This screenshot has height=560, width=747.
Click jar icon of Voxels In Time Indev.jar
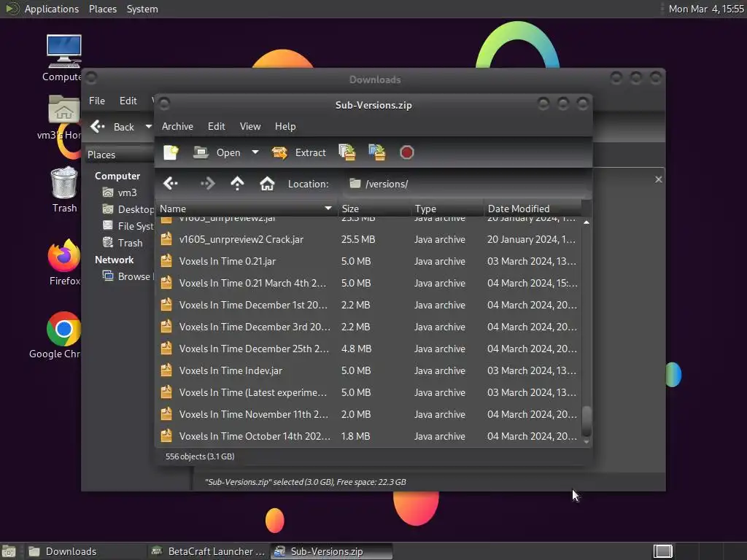pos(166,370)
